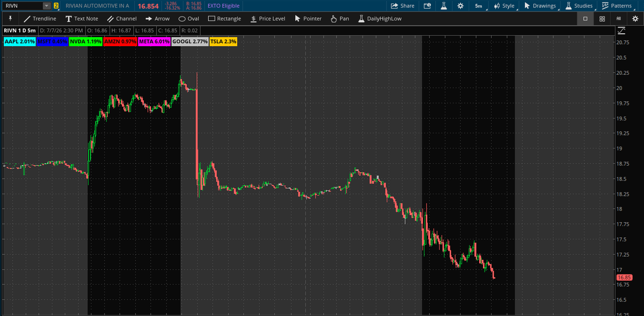Click the TSLA 2.3% label
644x316 pixels.
click(x=223, y=41)
